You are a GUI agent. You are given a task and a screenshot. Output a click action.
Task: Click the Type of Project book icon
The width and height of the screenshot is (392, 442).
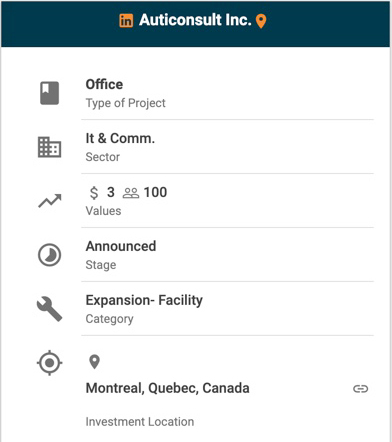[x=50, y=93]
